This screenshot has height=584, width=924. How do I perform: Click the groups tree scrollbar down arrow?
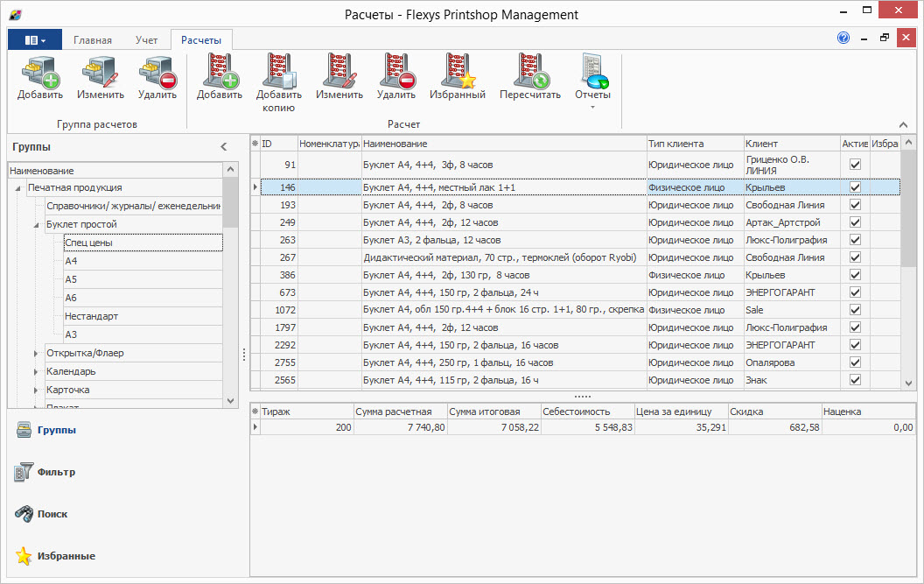(230, 400)
